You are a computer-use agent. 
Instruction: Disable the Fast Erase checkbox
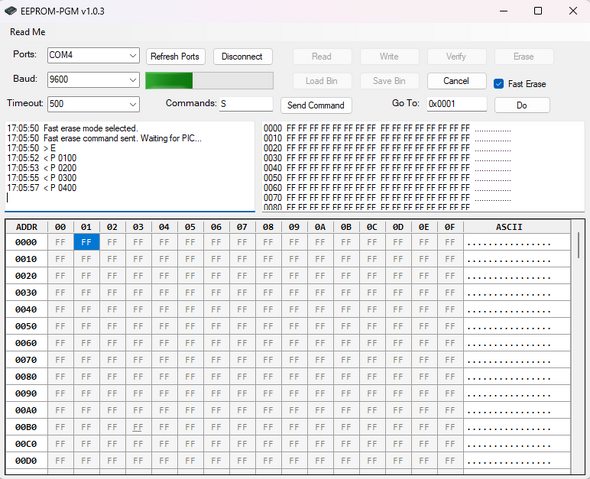499,84
